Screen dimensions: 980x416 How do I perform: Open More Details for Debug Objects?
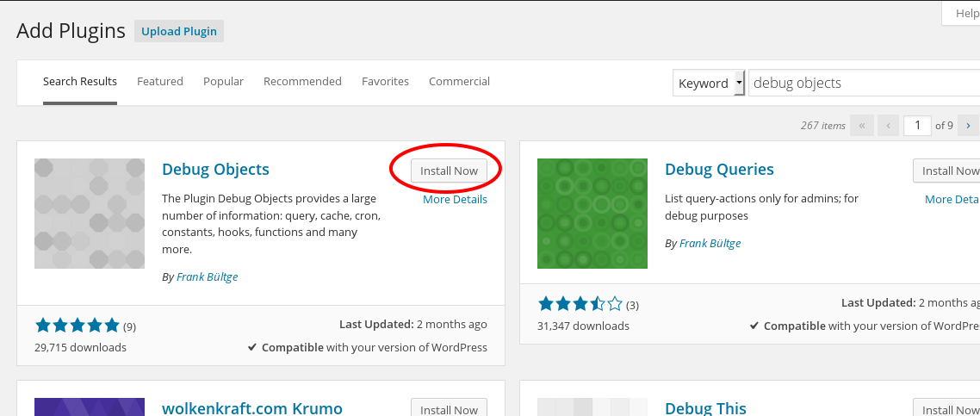[x=455, y=199]
